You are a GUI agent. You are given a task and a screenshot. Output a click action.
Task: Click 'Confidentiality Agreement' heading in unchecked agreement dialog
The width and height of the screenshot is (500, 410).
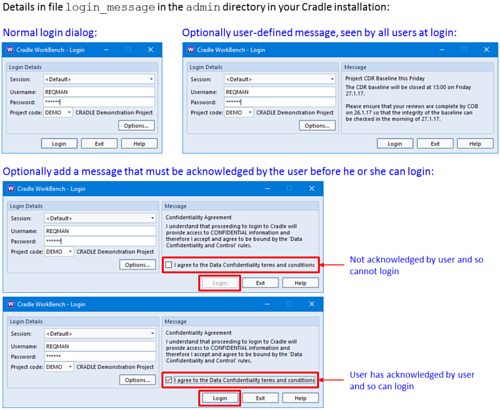pos(199,217)
